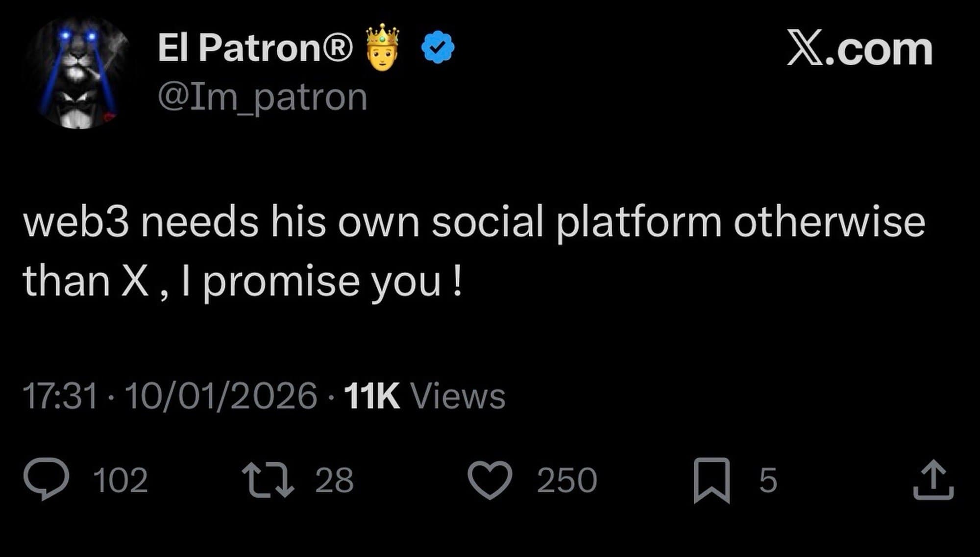
Task: Click the 5 bookmarks count
Action: click(x=768, y=480)
